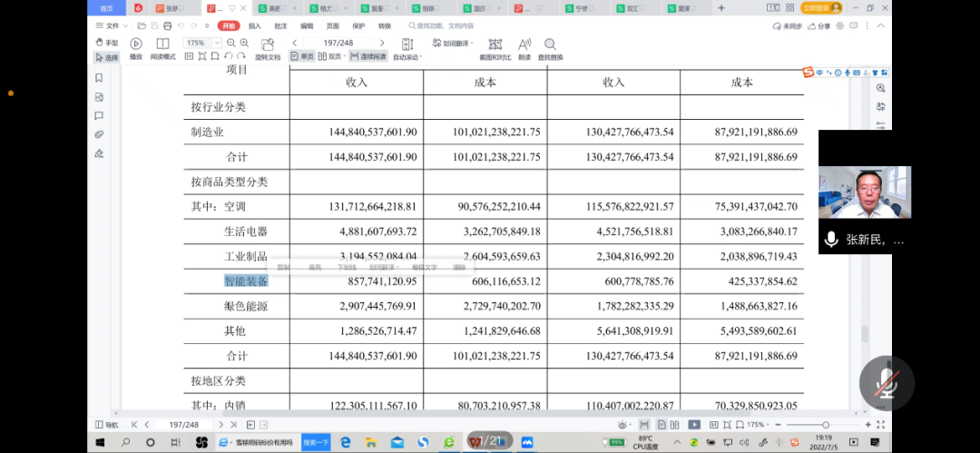The width and height of the screenshot is (980, 453).
Task: Toggle Continuous reading (连续阅读) mode
Action: (x=367, y=56)
